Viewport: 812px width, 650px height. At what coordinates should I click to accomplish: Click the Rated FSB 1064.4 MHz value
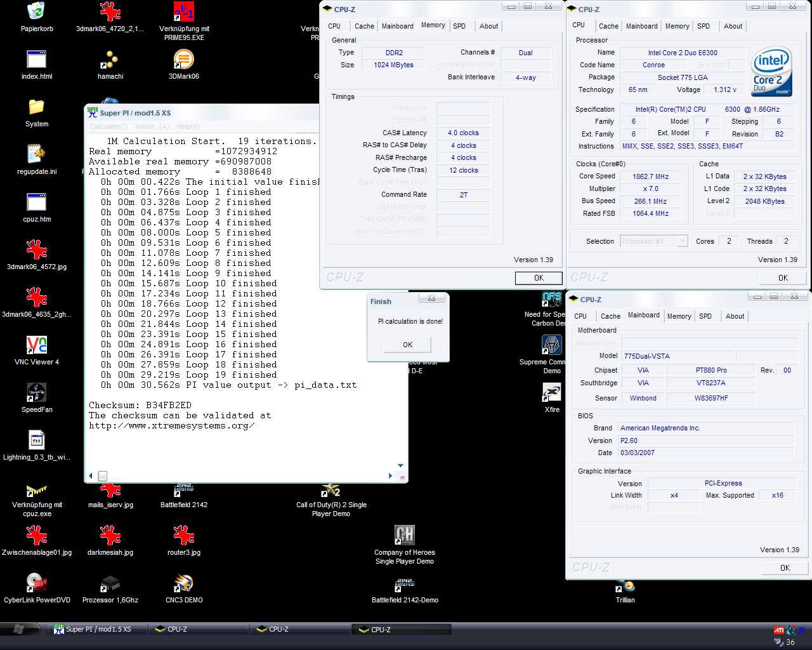pos(650,214)
